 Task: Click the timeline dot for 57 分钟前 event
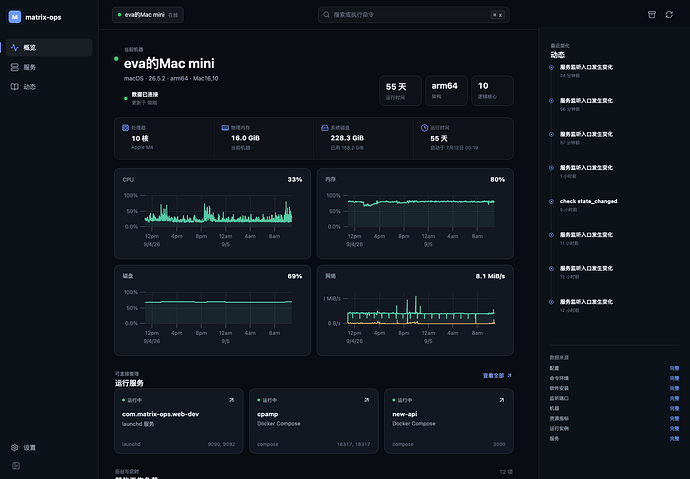[x=551, y=134]
